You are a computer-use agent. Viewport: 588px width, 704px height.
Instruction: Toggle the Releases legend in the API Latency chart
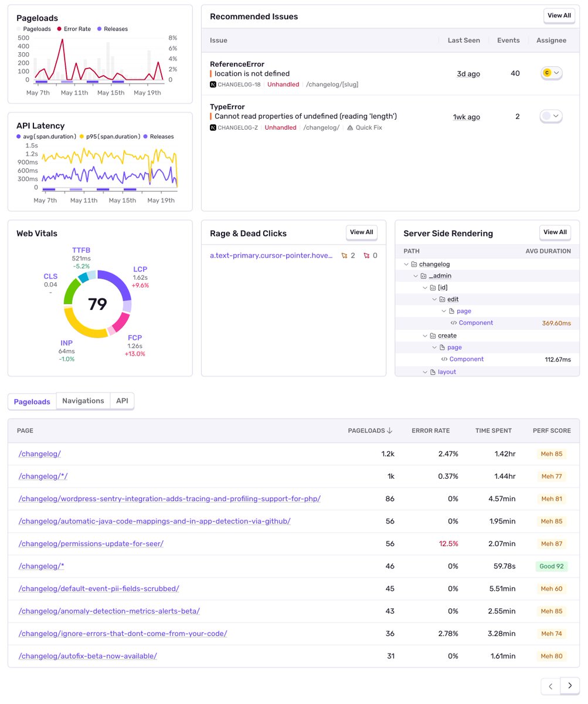click(x=159, y=137)
